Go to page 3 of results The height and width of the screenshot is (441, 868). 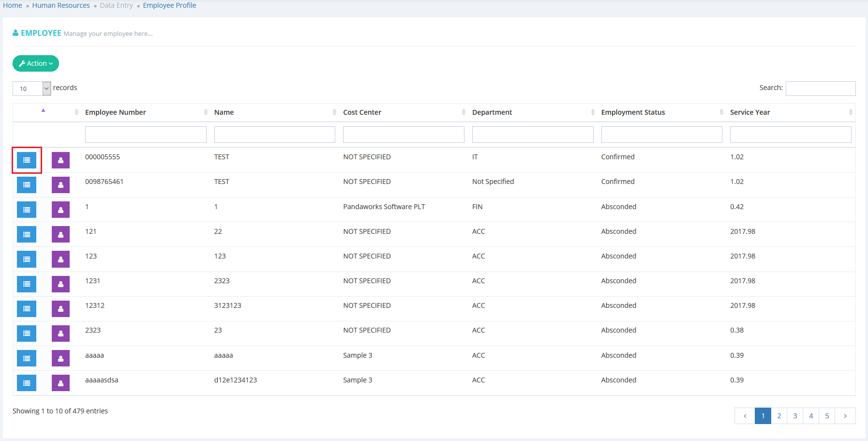coord(795,416)
